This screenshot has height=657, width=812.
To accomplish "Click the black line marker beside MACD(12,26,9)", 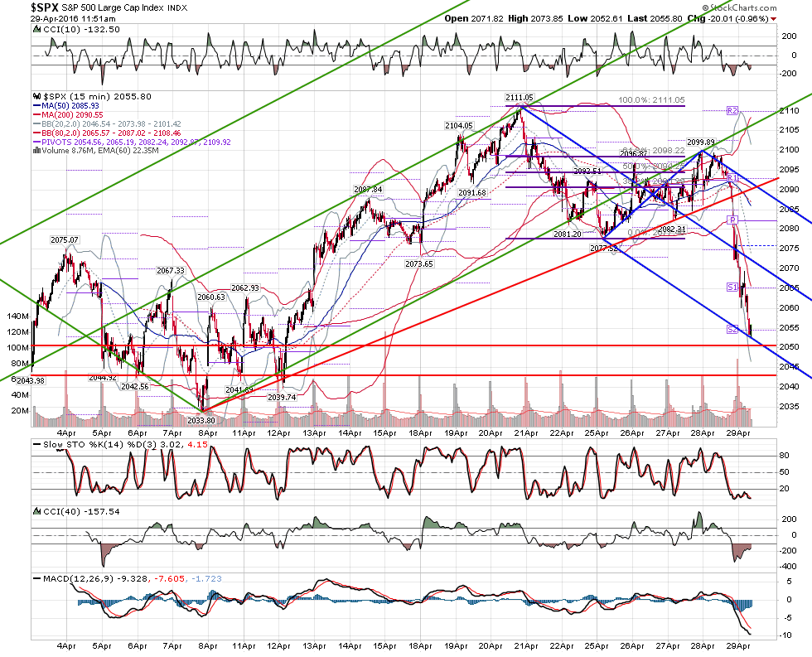I will tap(36, 579).
